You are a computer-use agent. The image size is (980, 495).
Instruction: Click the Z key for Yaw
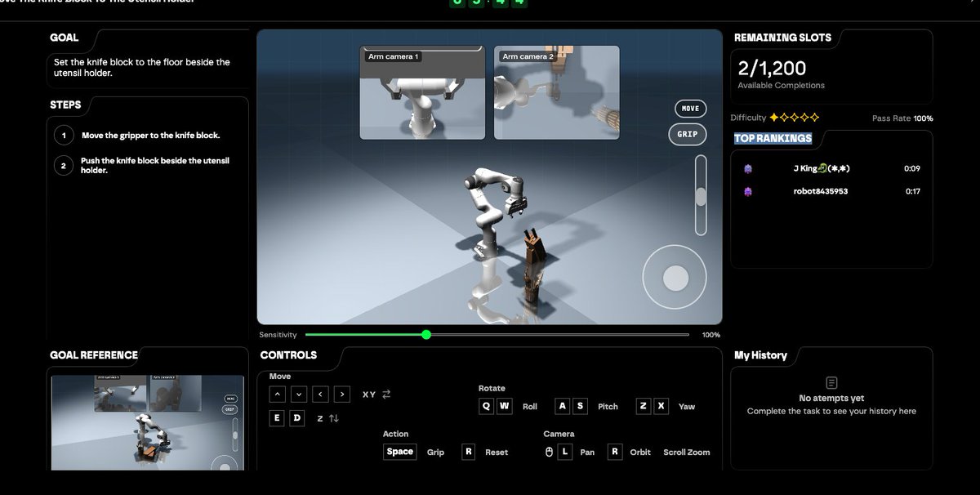[x=644, y=406]
